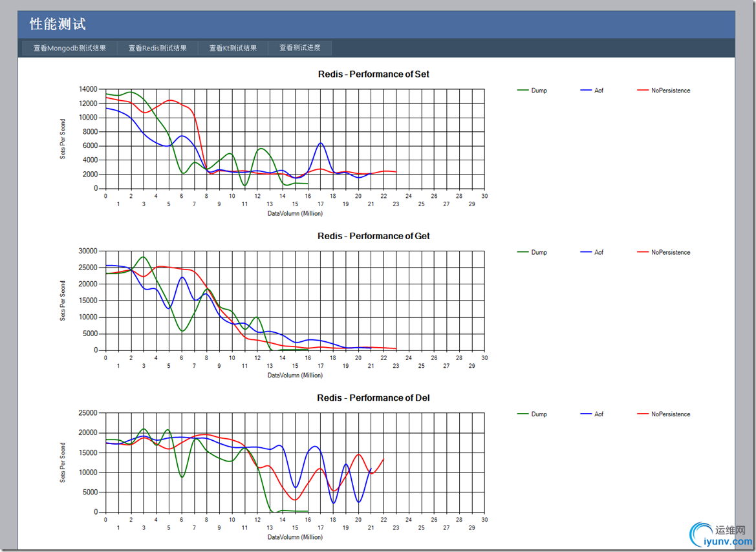This screenshot has width=756, height=552.
Task: Click 'DataVolumn (Million)' axis label under Get chart
Action: (x=295, y=376)
